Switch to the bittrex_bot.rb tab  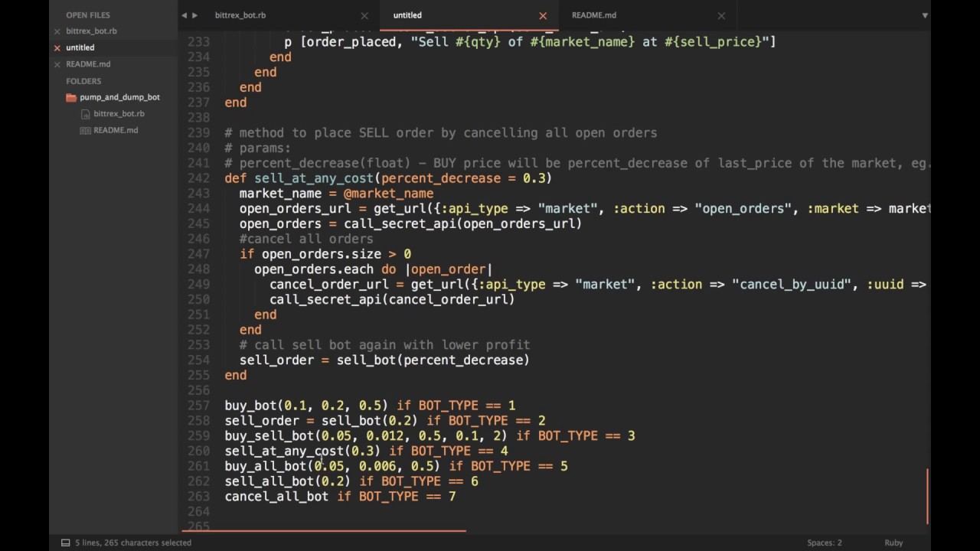coord(240,15)
